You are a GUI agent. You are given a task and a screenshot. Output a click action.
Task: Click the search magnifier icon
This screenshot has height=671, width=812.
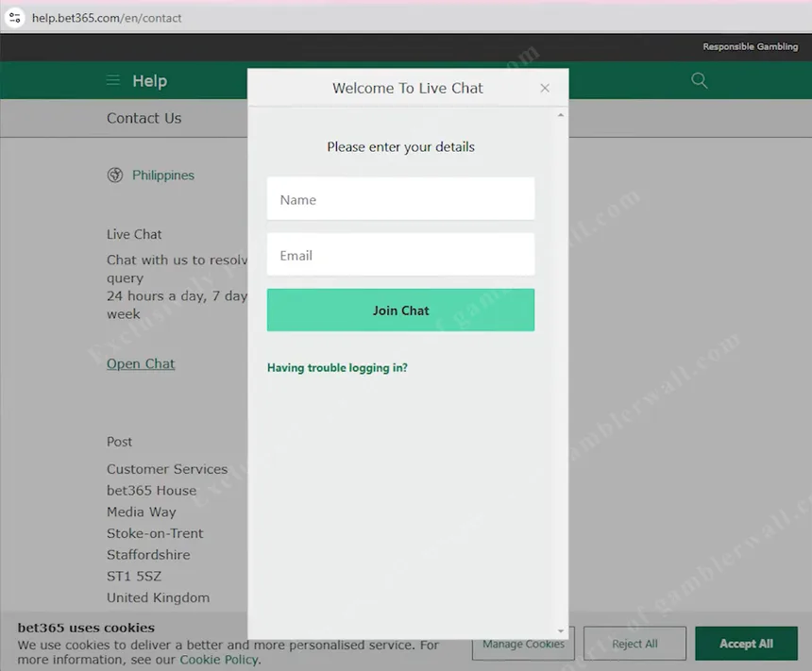(x=700, y=81)
